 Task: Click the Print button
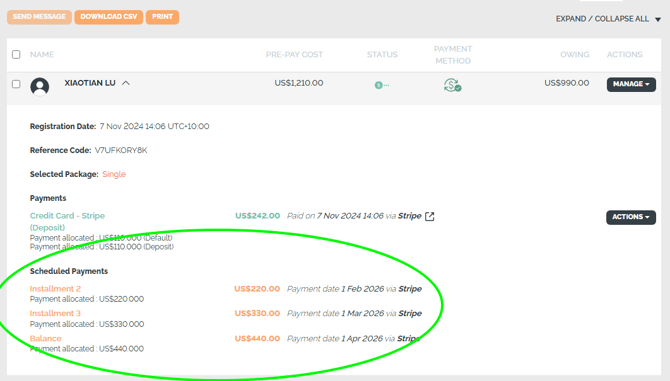(x=162, y=17)
